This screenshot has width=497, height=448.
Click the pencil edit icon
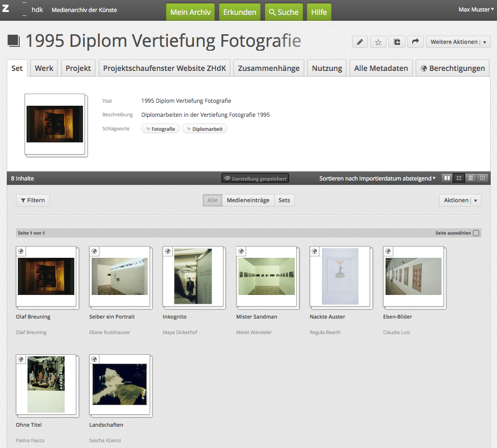pyautogui.click(x=359, y=42)
